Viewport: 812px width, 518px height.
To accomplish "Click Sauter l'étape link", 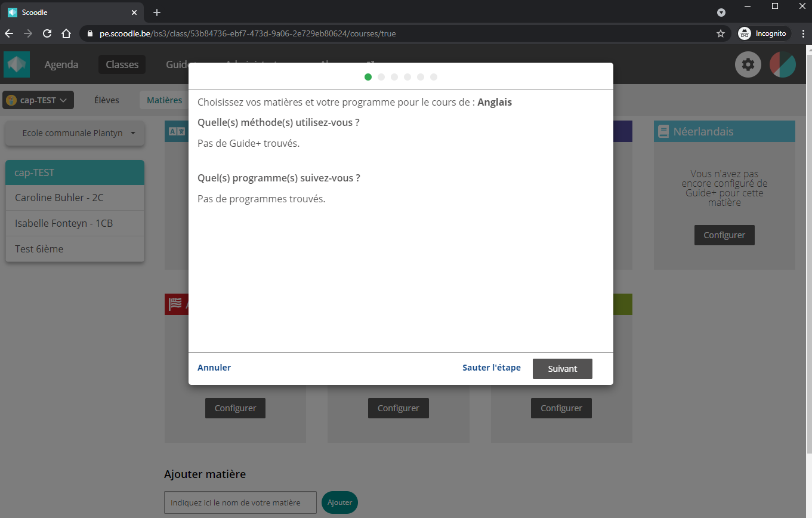I will [491, 368].
